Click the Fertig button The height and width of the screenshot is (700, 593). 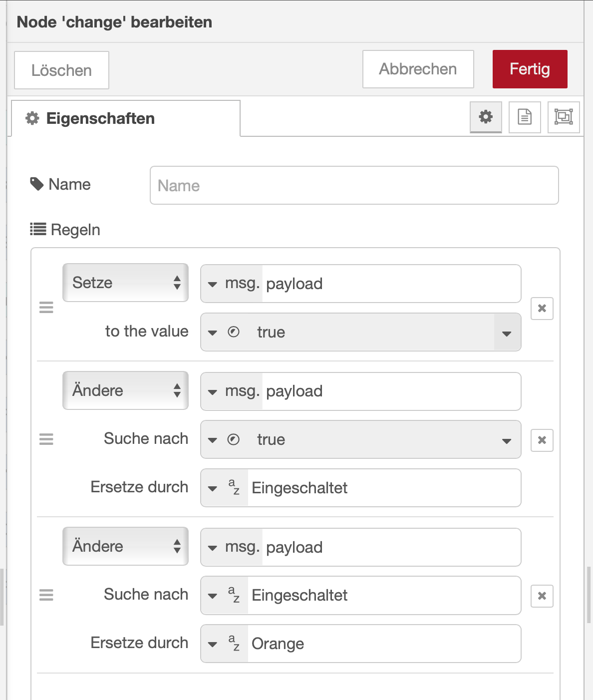point(530,69)
